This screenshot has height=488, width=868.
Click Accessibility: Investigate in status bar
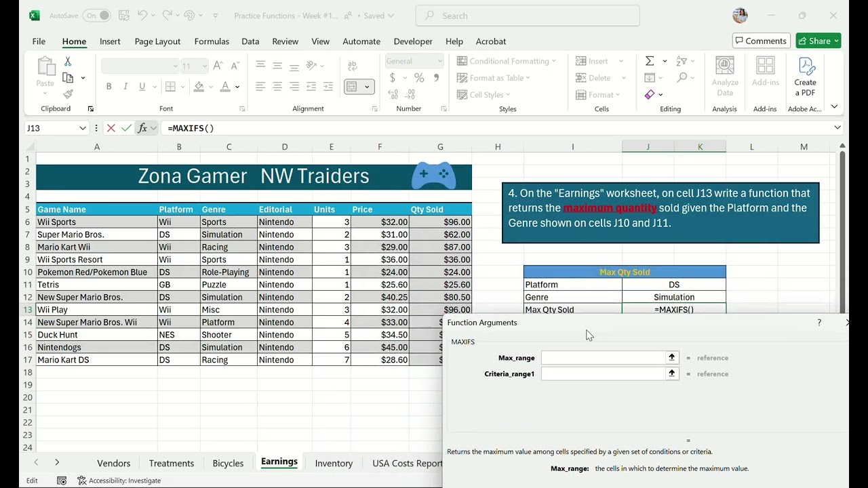[119, 481]
